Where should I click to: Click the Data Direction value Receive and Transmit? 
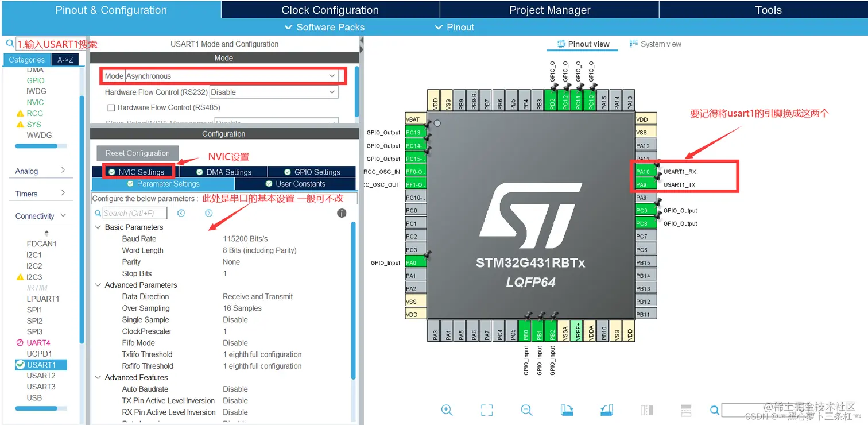point(258,297)
